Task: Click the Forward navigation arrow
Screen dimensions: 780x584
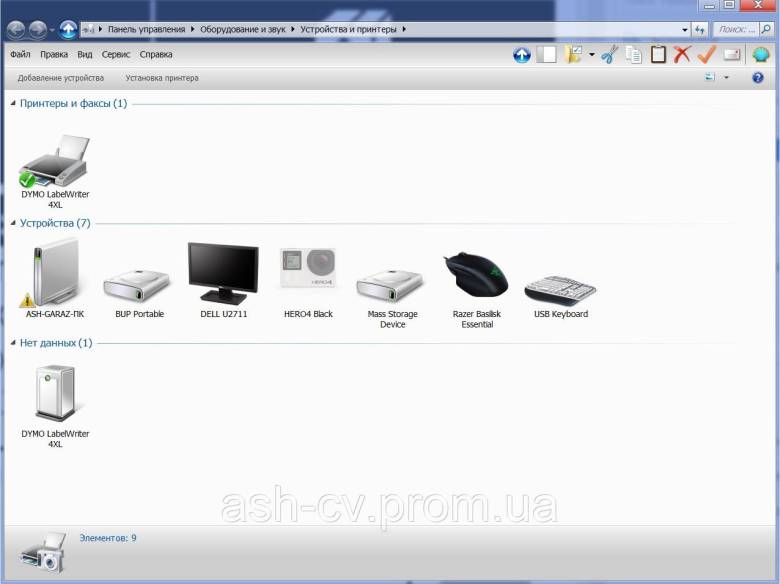Action: (38, 29)
